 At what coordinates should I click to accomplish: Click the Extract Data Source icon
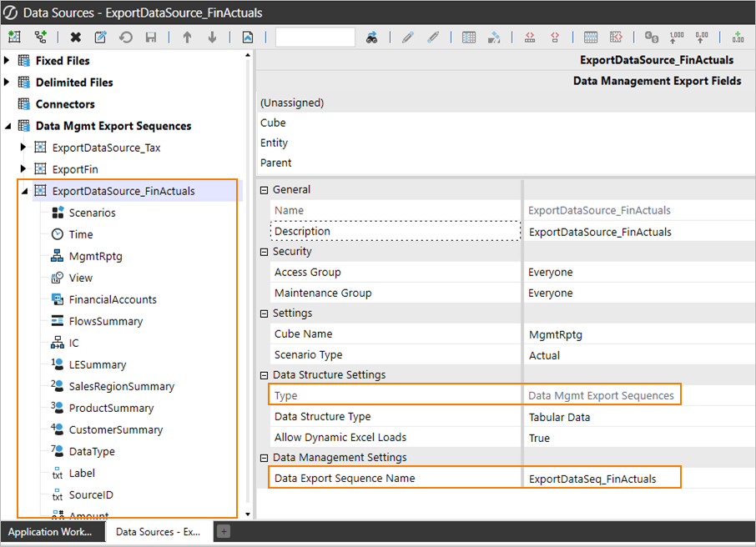[x=246, y=37]
